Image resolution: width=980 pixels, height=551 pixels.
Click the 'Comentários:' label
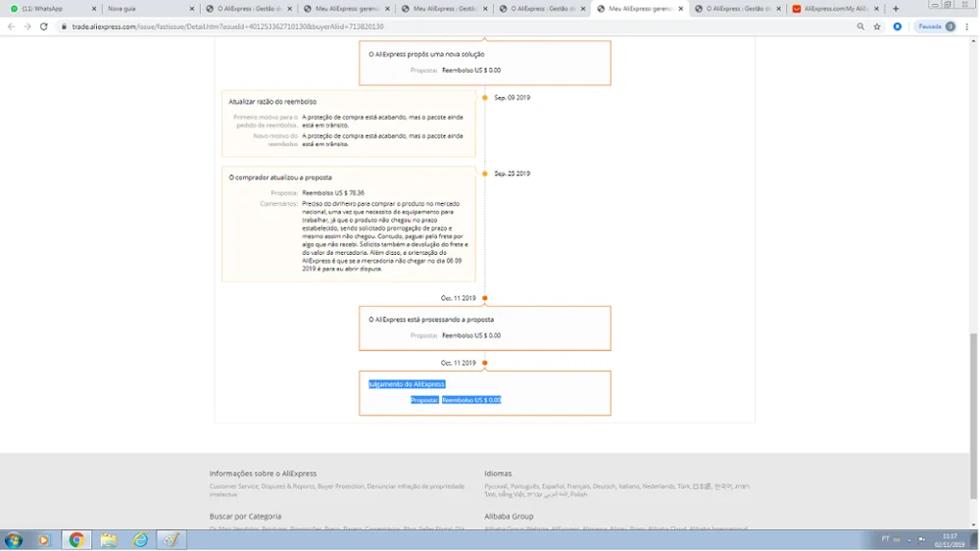pyautogui.click(x=278, y=204)
